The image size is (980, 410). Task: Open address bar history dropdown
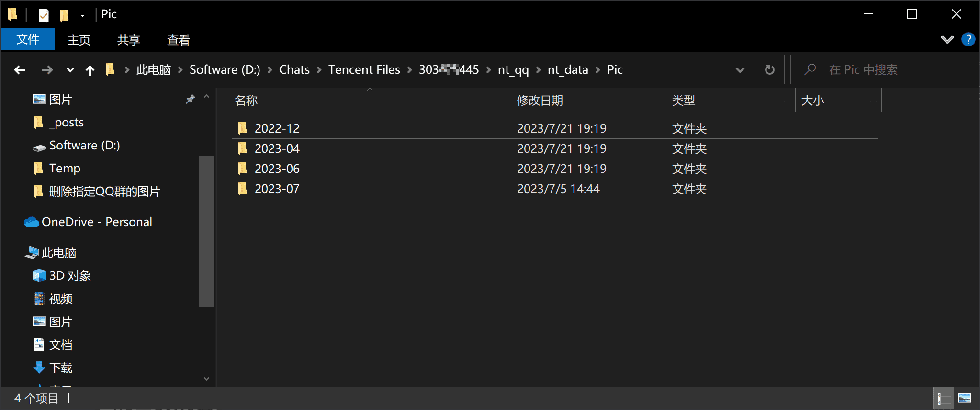tap(740, 70)
